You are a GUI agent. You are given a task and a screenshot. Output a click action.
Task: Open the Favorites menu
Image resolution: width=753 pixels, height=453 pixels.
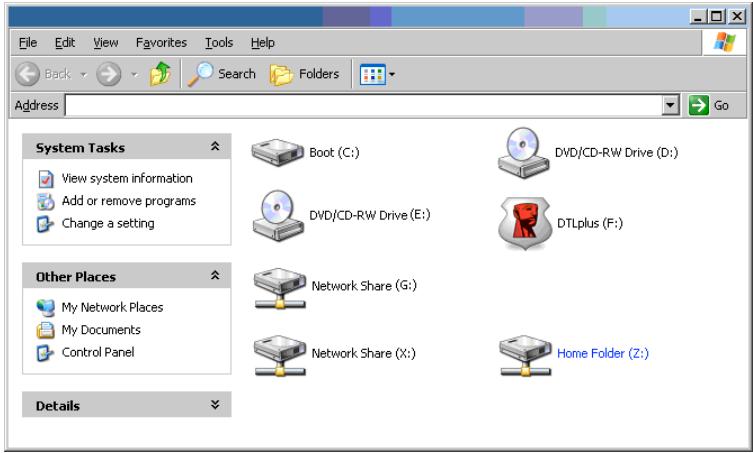161,43
